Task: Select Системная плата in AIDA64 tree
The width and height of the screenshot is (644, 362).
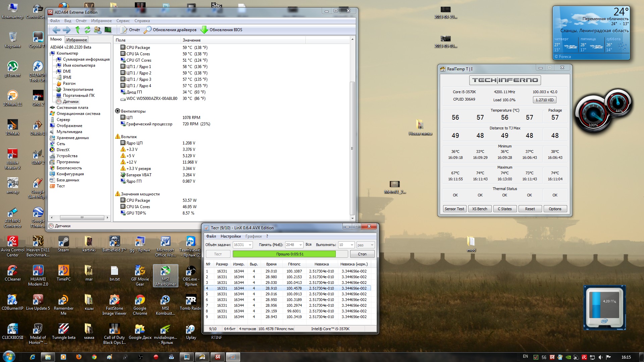Action: (x=72, y=108)
